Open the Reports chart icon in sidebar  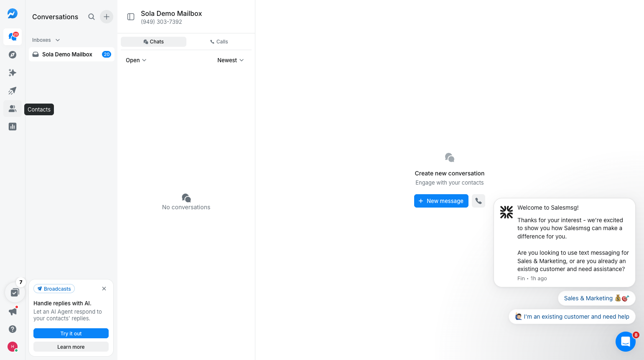[13, 127]
